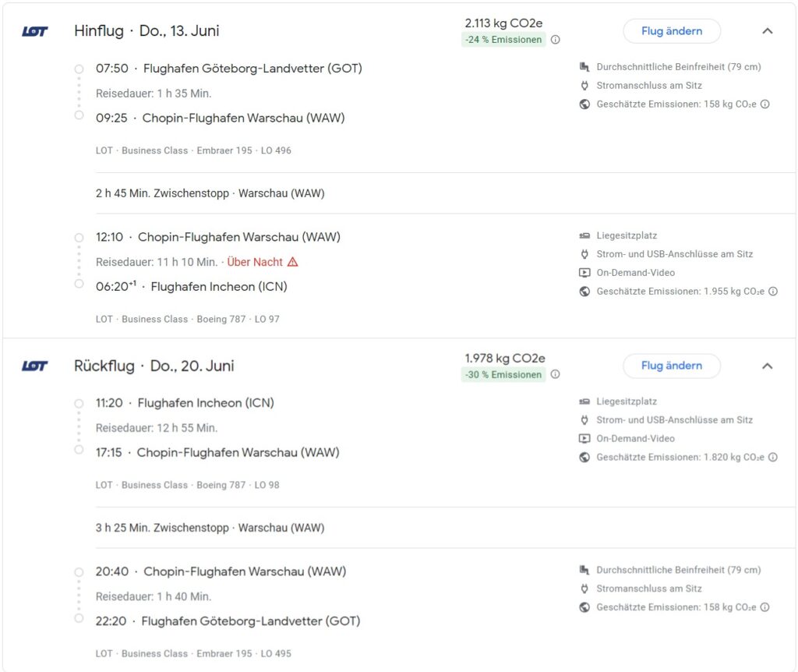Click info icon after 1.820 kg CO₂e emissions

tap(773, 458)
